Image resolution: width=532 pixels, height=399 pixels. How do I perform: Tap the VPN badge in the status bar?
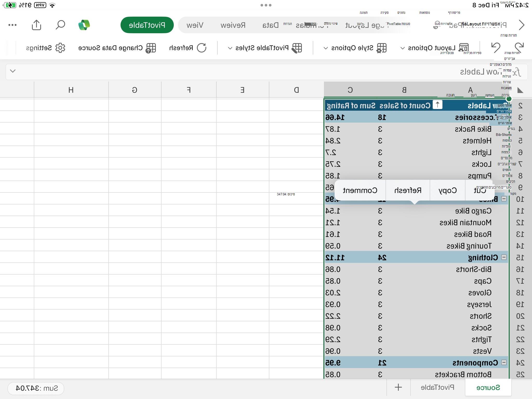[40, 5]
